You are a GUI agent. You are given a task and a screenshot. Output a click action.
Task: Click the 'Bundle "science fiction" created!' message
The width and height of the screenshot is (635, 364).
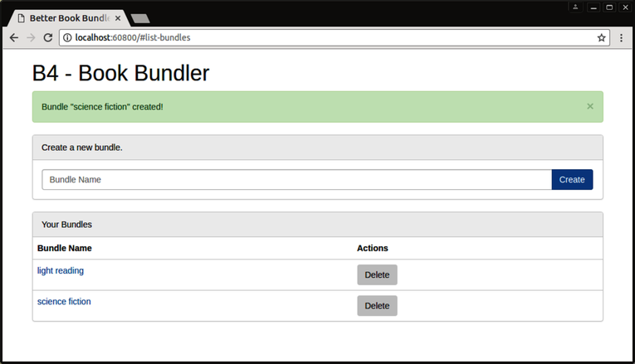(102, 107)
